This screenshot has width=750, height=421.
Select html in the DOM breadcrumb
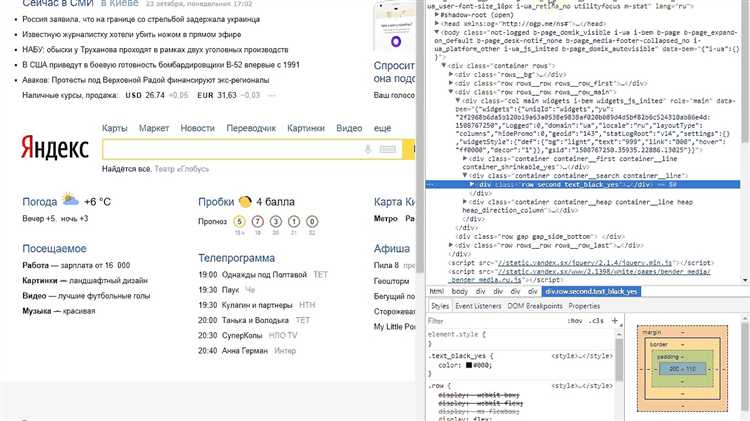click(436, 291)
